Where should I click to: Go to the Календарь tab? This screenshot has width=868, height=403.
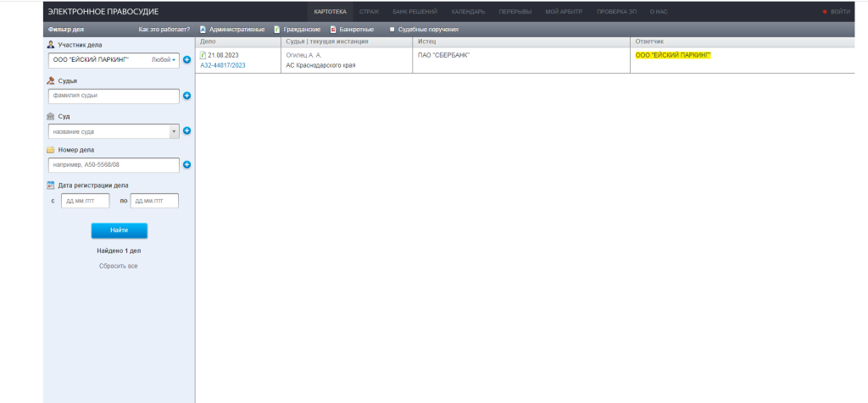468,12
